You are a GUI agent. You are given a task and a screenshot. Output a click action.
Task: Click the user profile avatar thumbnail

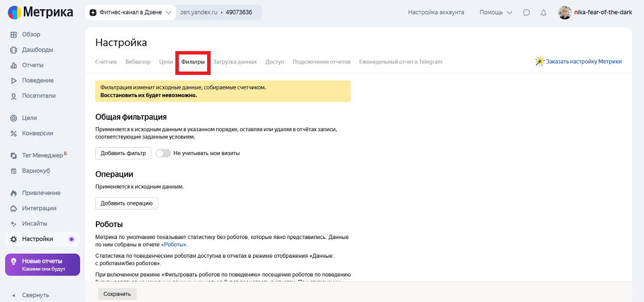pos(565,12)
